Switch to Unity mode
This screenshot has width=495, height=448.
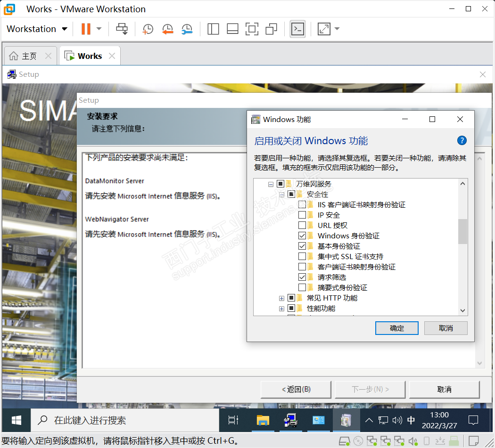(272, 29)
